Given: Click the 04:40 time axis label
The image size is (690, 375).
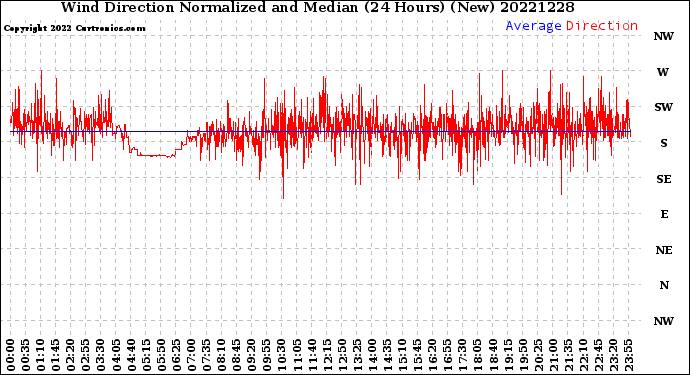Looking at the screenshot, I should (x=132, y=355).
